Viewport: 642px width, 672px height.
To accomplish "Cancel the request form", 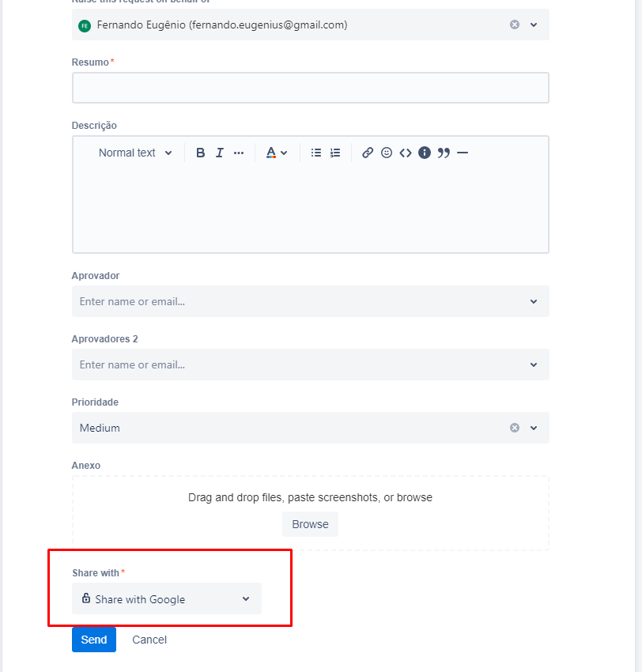I will click(149, 640).
